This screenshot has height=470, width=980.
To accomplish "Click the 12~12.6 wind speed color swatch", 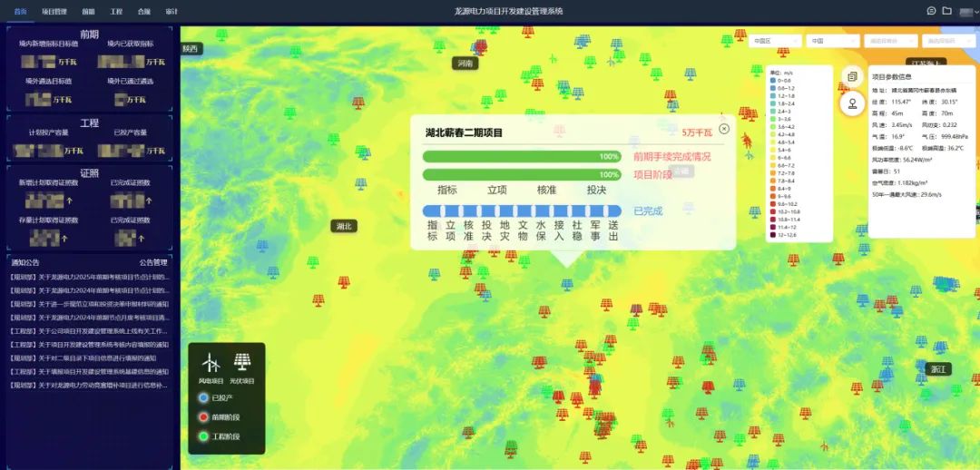I will click(774, 234).
